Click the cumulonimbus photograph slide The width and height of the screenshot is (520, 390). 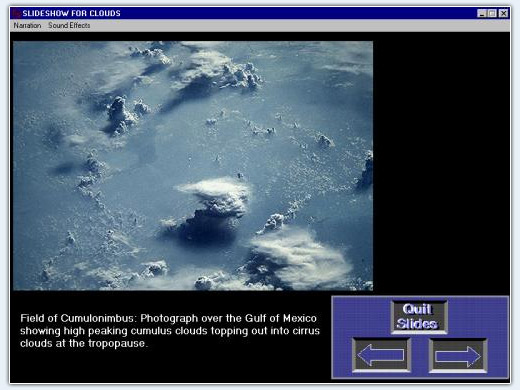click(x=193, y=166)
